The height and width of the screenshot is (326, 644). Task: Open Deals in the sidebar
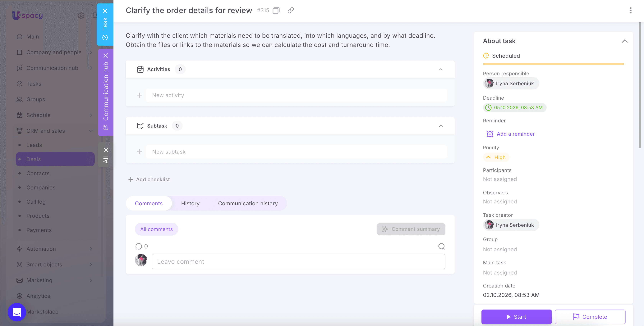55,159
